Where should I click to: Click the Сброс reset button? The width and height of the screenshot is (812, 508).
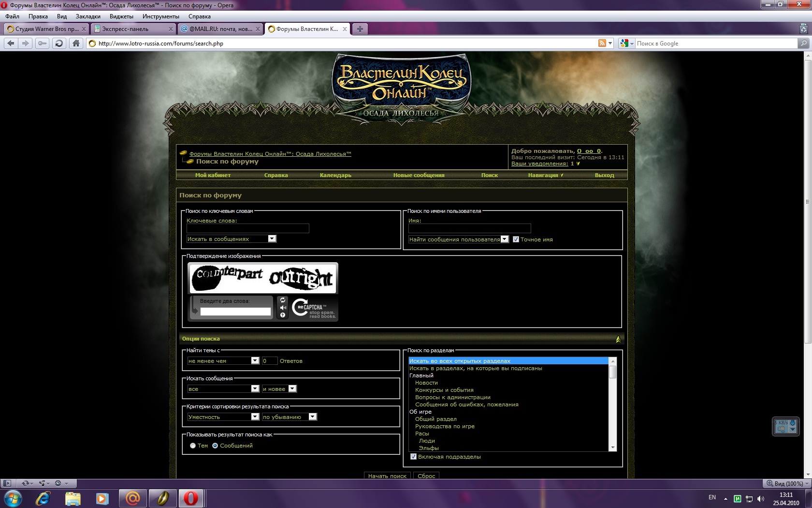[426, 476]
